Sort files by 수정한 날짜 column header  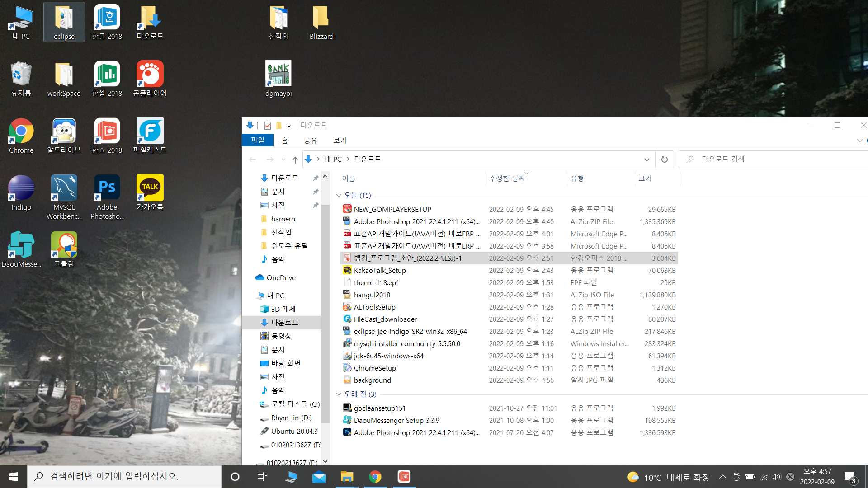[x=507, y=178]
